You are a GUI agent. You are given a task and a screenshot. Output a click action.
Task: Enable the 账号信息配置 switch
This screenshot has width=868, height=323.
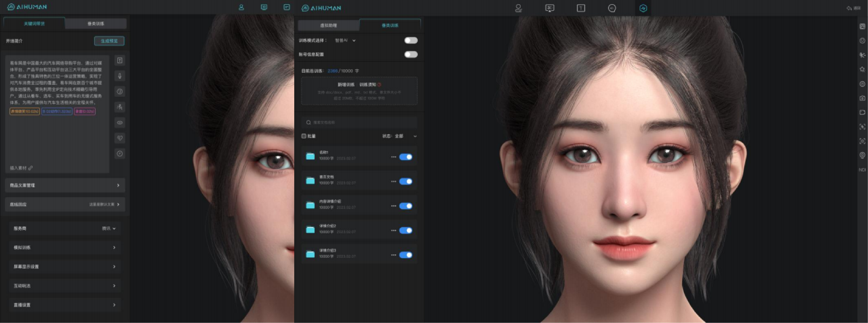pyautogui.click(x=411, y=54)
